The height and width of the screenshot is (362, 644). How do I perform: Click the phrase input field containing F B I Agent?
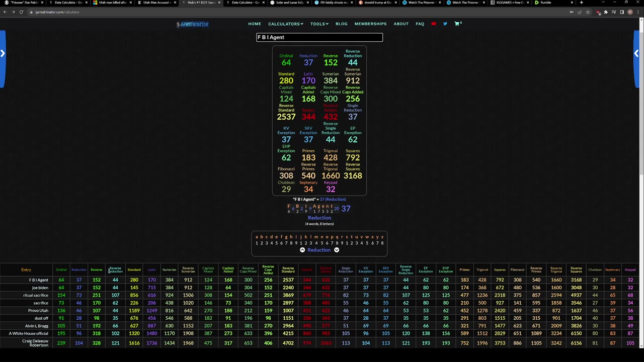pyautogui.click(x=319, y=37)
